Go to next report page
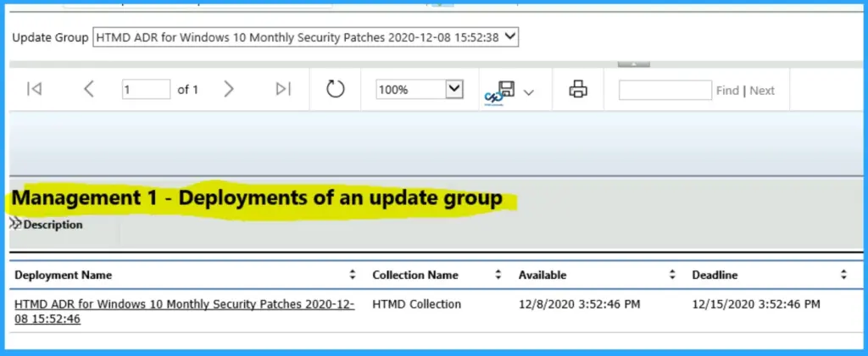Screen dimensions: 868x356 tap(229, 89)
